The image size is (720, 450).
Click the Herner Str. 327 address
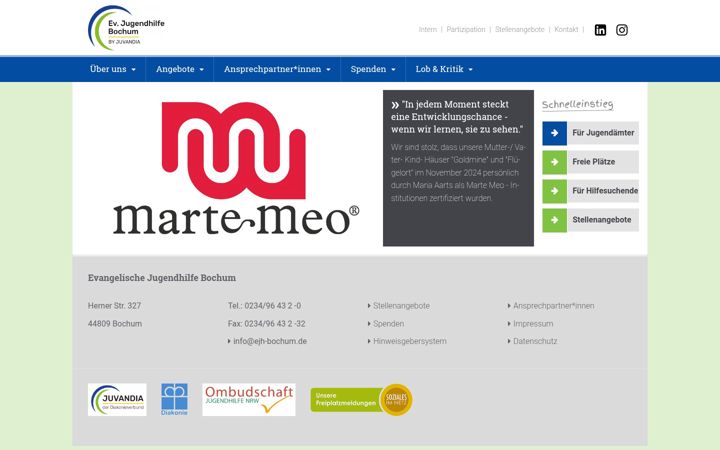[114, 306]
